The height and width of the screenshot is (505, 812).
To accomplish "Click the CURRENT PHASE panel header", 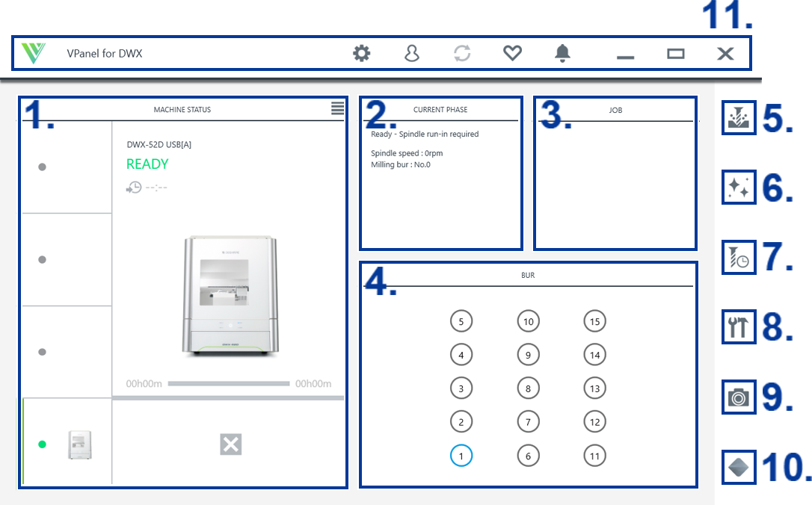I will click(440, 110).
